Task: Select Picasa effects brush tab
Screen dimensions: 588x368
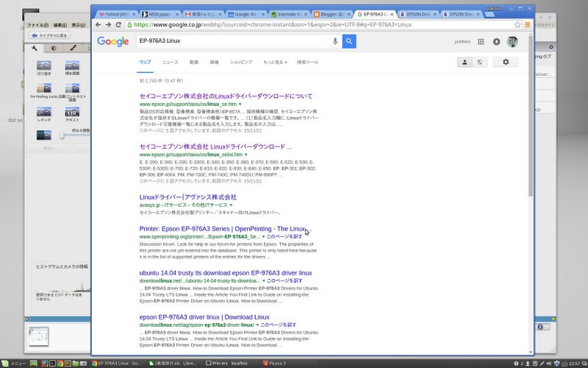Action: (x=73, y=48)
